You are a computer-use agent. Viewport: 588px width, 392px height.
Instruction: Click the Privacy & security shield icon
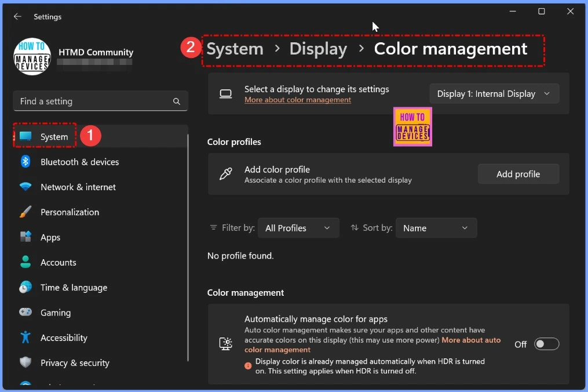(25, 362)
